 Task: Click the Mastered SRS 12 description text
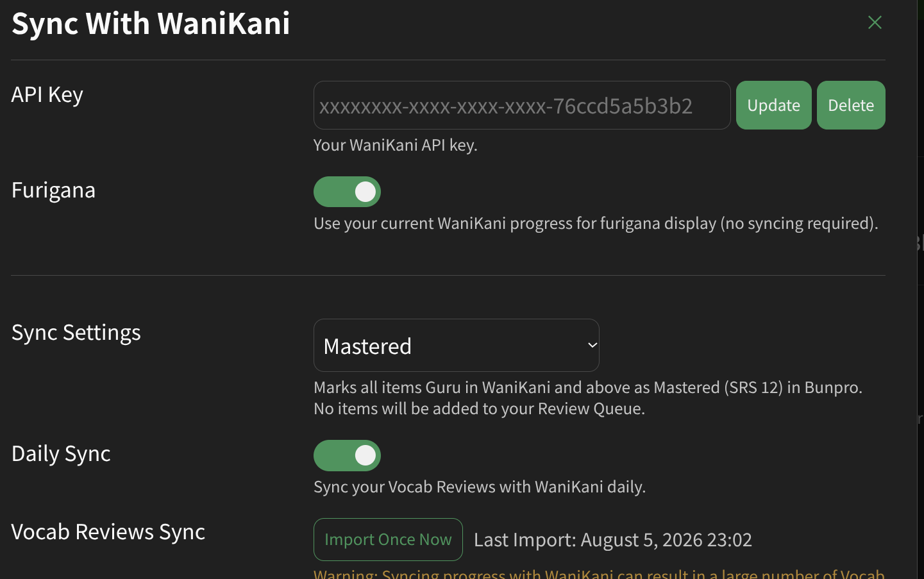click(588, 398)
